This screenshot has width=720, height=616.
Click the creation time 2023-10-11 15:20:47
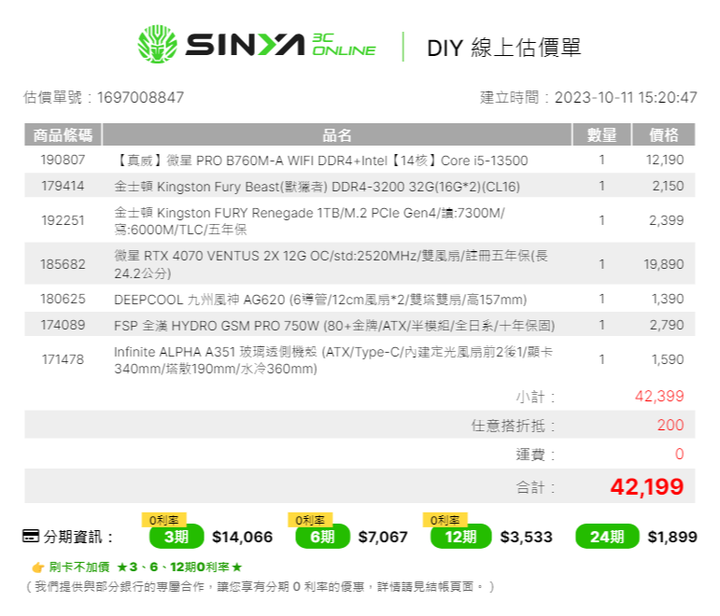(x=625, y=97)
